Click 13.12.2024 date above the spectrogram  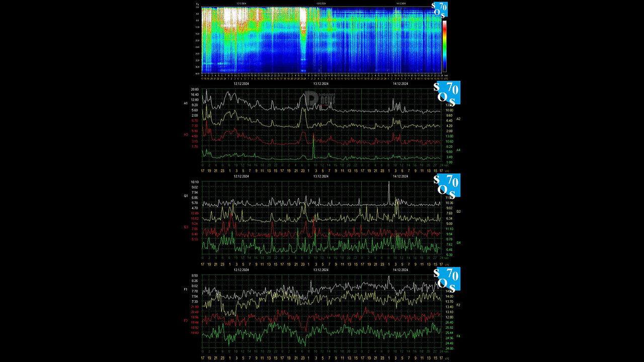(x=321, y=4)
